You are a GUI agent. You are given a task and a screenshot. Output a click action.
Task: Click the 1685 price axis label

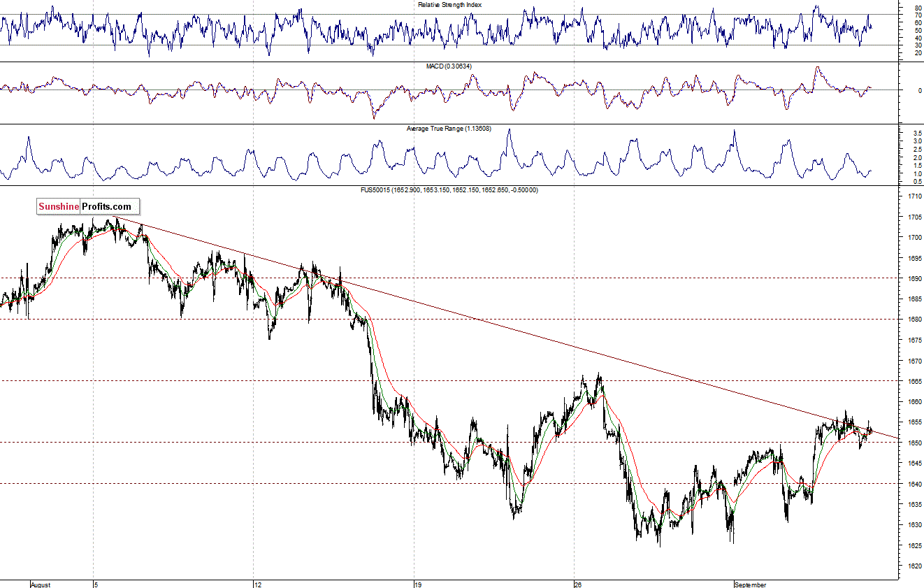click(914, 299)
